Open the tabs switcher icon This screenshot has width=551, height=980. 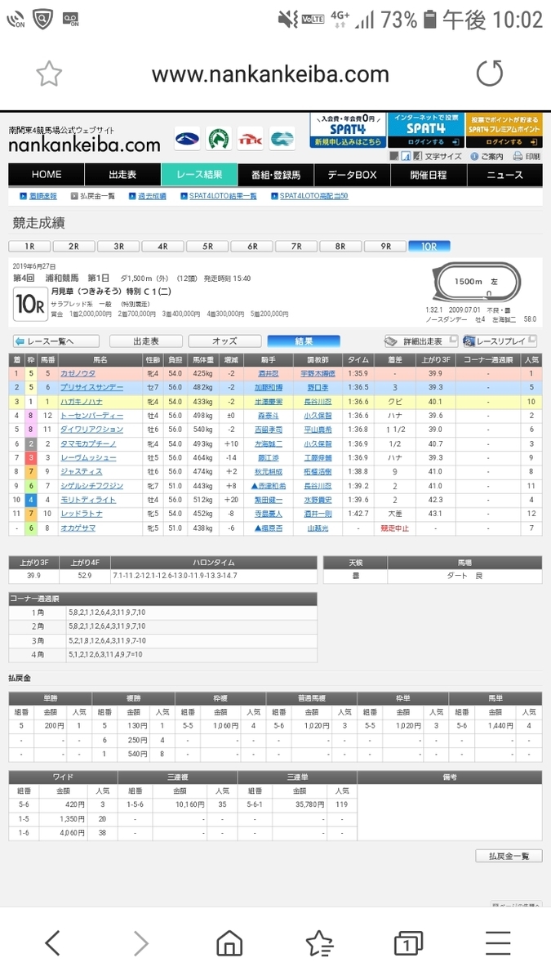407,943
